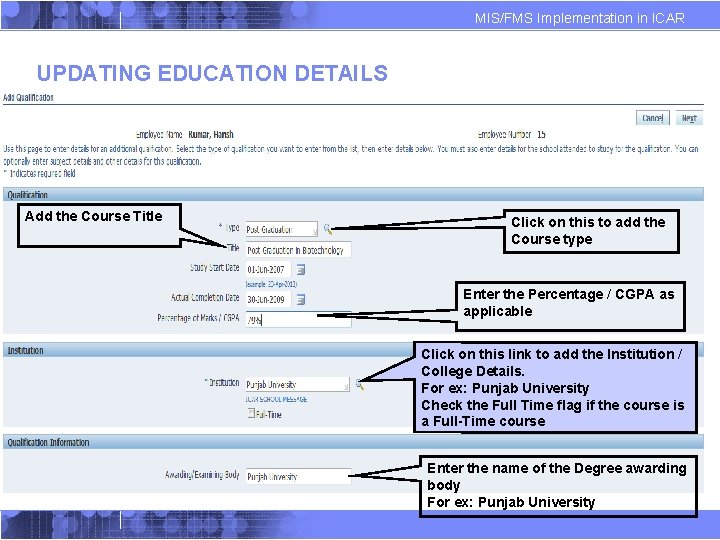Image resolution: width=720 pixels, height=540 pixels.
Task: Click the Next button
Action: click(689, 118)
